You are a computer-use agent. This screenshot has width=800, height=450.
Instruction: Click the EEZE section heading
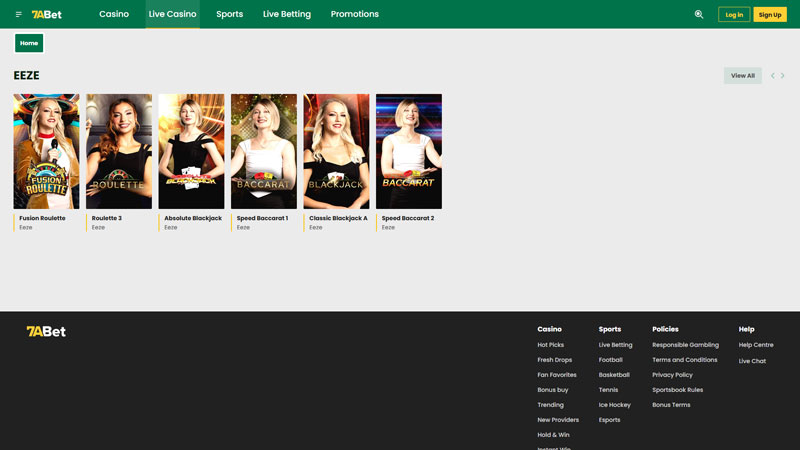pos(27,76)
